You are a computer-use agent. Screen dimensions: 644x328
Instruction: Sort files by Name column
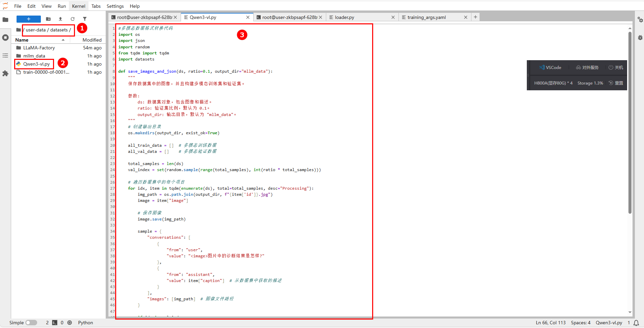pyautogui.click(x=22, y=40)
